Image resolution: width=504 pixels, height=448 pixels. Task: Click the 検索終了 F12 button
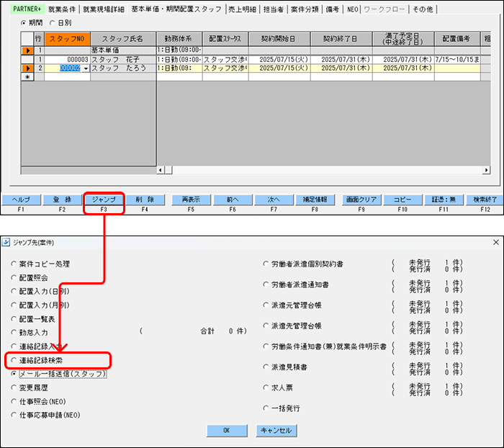coord(485,200)
